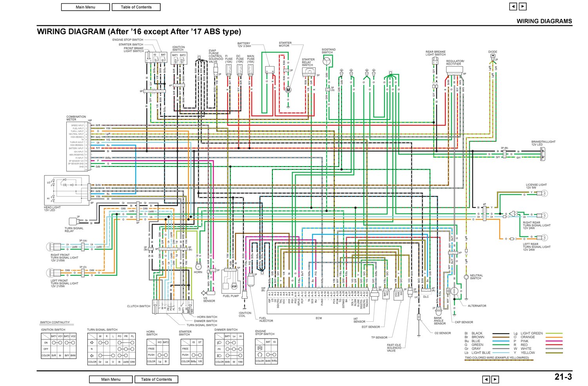
Task: Click the horn symbol above HORN label
Action: tap(198, 266)
